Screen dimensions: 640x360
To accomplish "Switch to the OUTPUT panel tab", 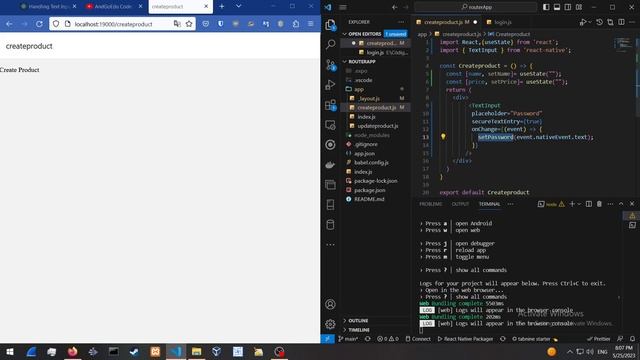I will (x=460, y=204).
